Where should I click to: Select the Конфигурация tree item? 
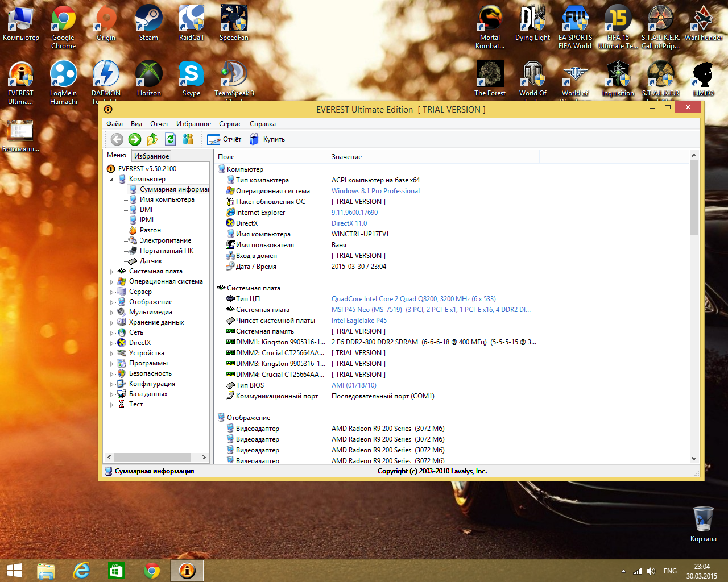[147, 384]
